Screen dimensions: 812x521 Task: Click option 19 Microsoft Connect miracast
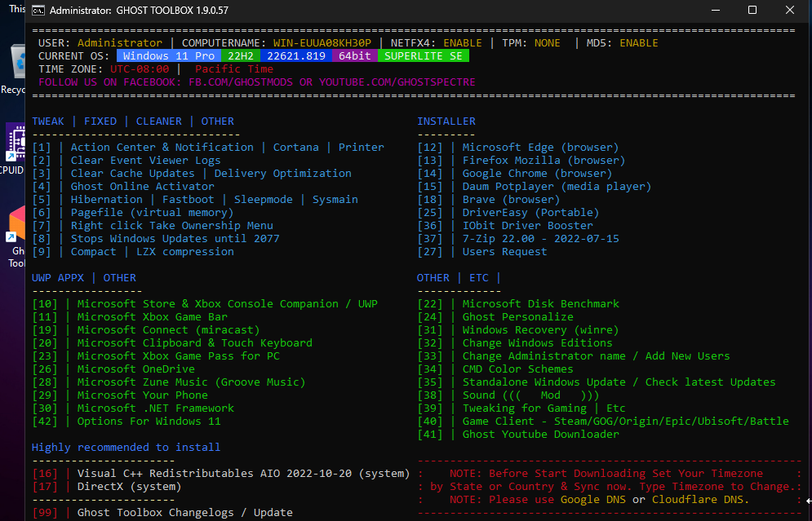(146, 330)
